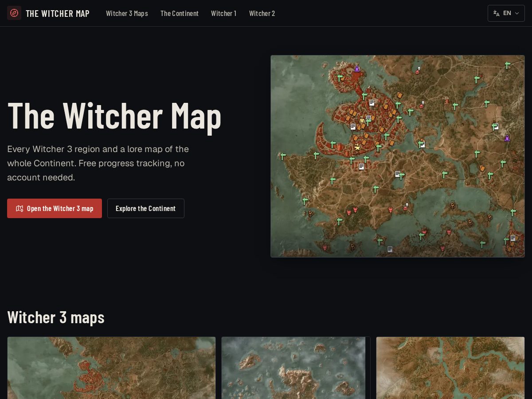
Task: Click the large 'The Witcher Map' hero heading
Action: [x=114, y=116]
